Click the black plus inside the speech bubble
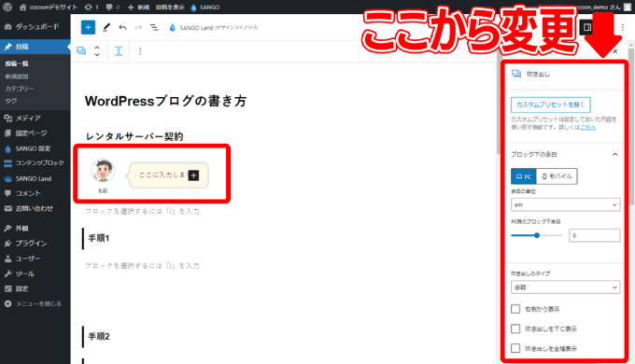The width and height of the screenshot is (635, 364). (193, 175)
